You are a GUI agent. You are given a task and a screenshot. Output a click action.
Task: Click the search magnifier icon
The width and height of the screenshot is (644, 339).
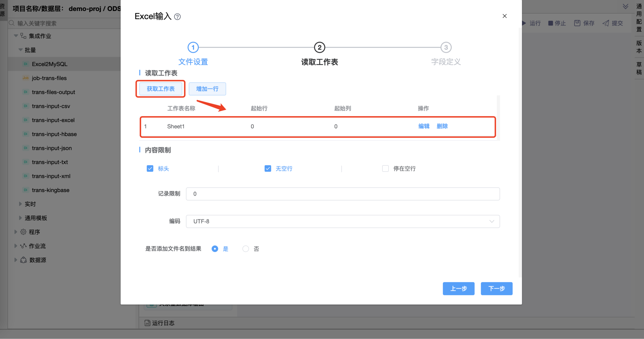tap(11, 23)
